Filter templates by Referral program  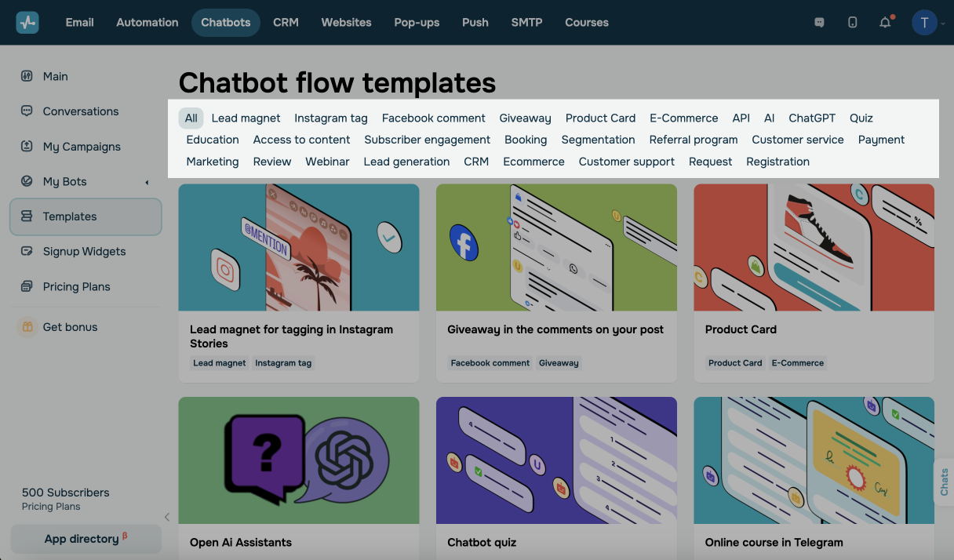point(694,140)
